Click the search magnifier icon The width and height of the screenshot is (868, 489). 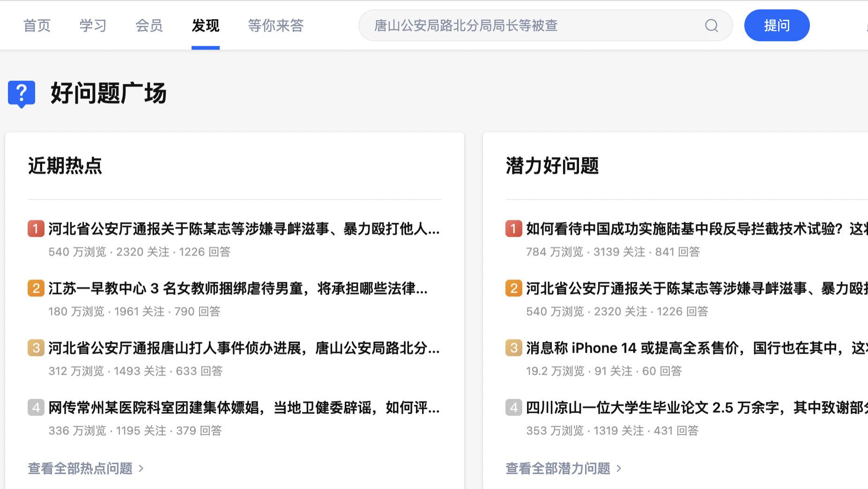[711, 26]
